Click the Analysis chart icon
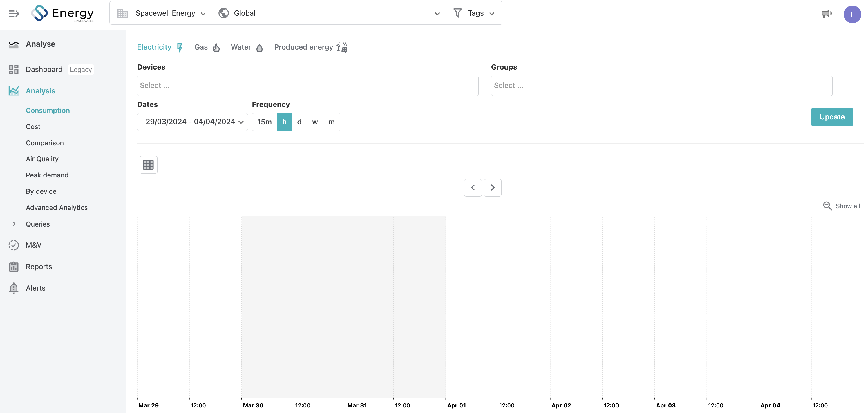 (x=14, y=91)
